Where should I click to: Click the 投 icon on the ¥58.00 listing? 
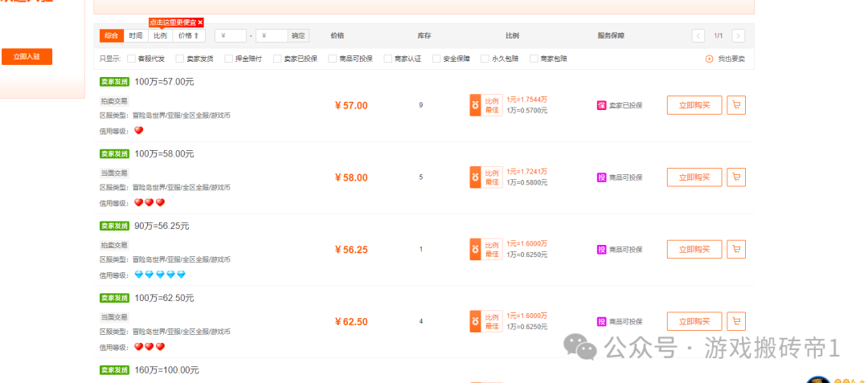(x=601, y=177)
